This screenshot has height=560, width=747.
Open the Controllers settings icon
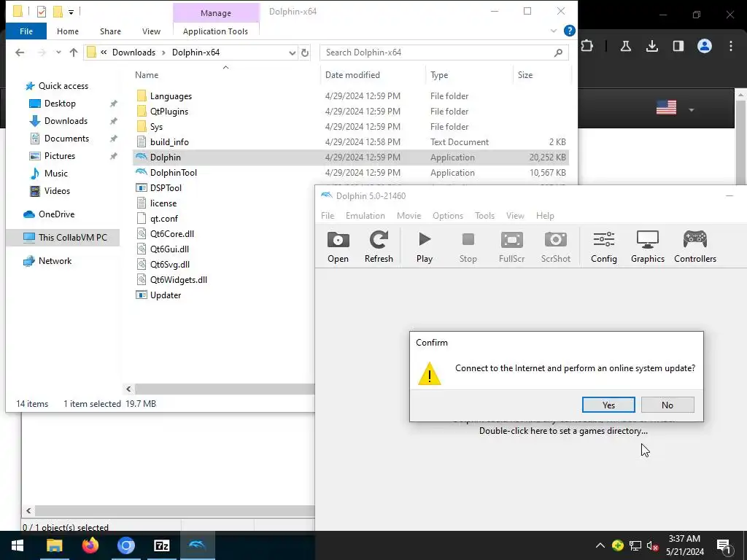coord(695,246)
